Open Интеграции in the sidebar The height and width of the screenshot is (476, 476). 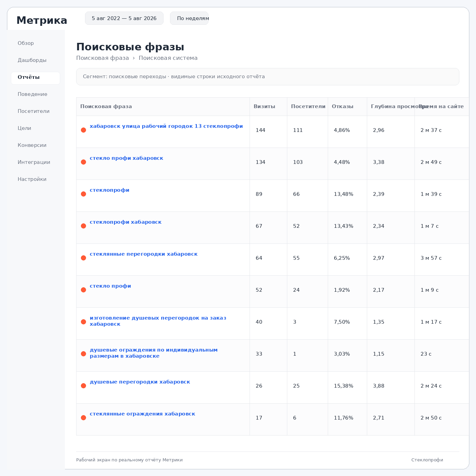coord(34,162)
